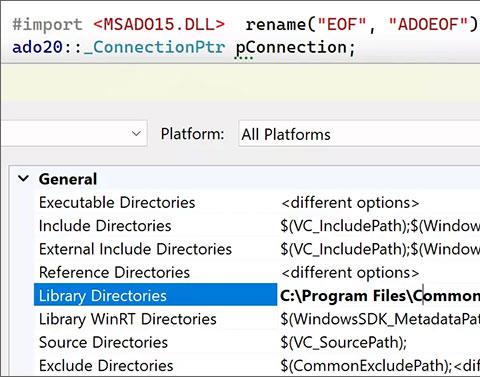The height and width of the screenshot is (377, 480).
Task: Edit the Library Directories value C:\Program Files\Common
Action: 380,296
